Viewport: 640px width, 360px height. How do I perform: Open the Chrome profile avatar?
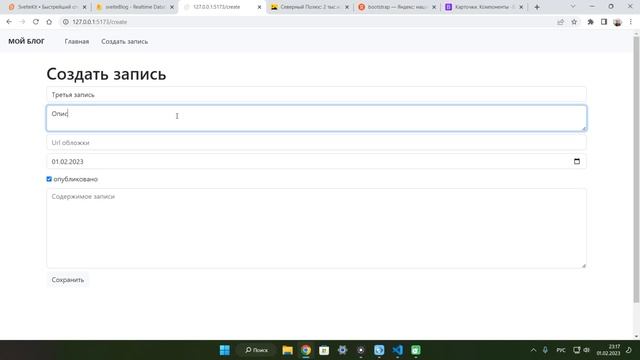617,22
